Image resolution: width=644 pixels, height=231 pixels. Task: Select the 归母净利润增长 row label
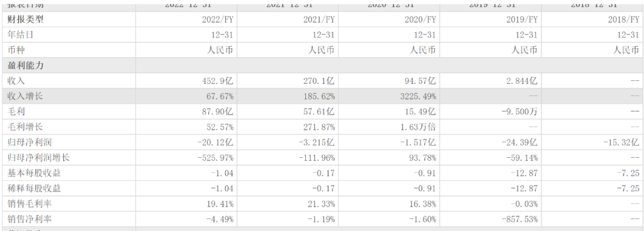(x=39, y=158)
